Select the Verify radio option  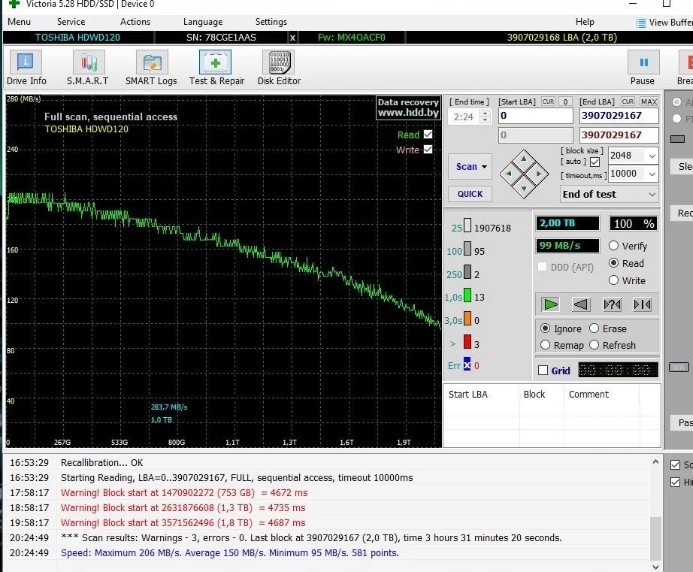(613, 245)
